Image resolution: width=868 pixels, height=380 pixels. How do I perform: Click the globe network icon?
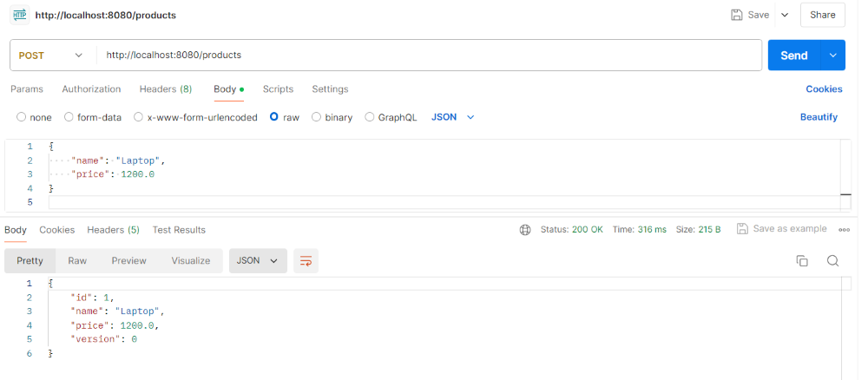click(524, 230)
